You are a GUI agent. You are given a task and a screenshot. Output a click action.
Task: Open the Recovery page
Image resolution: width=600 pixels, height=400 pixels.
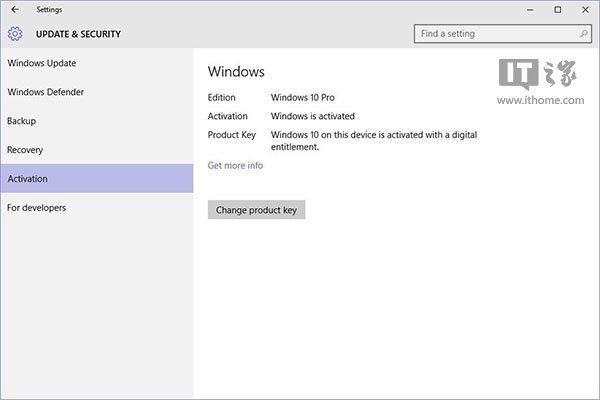[25, 150]
